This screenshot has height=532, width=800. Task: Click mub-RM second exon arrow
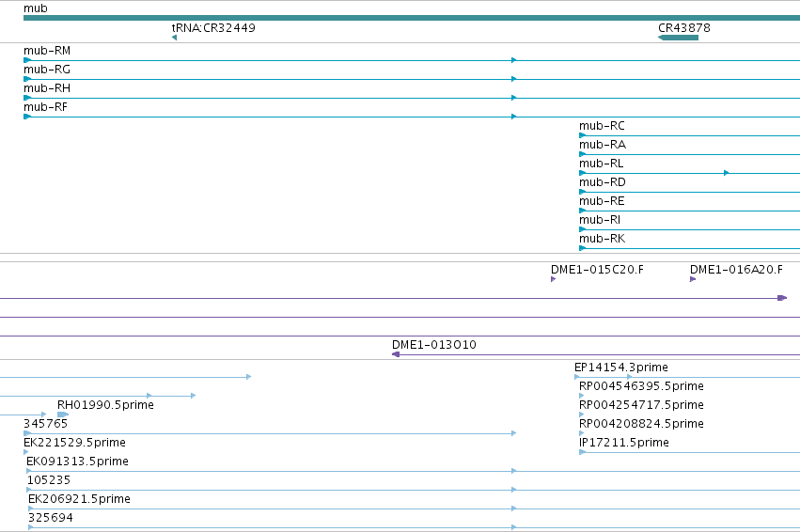514,60
